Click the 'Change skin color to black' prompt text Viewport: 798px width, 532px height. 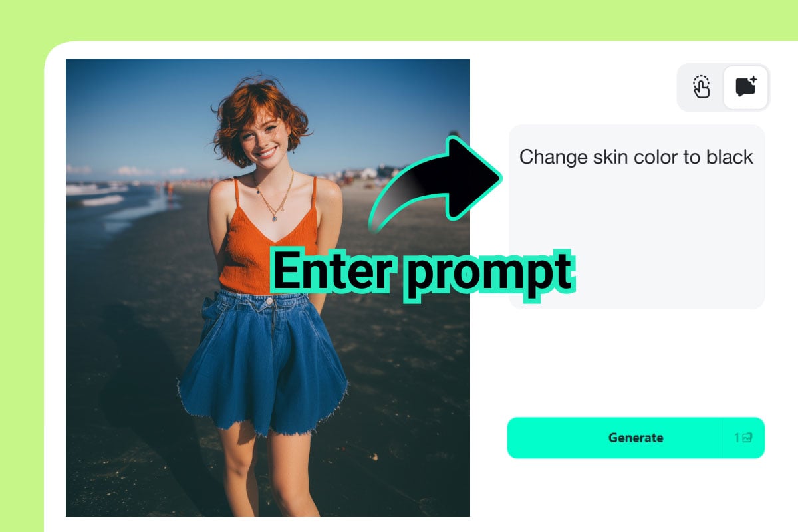tap(636, 157)
